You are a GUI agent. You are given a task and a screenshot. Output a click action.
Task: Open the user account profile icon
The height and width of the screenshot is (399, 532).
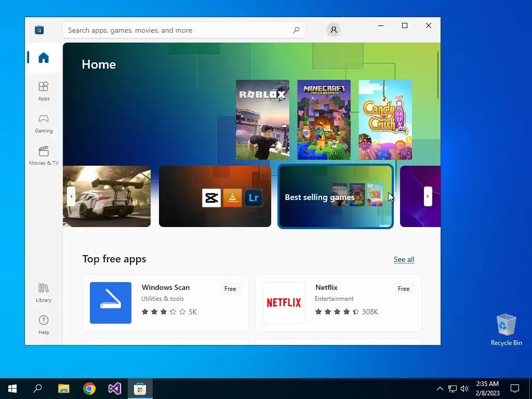334,30
